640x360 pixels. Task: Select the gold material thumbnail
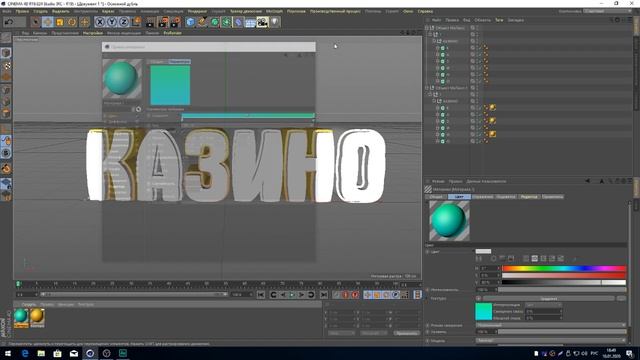[x=37, y=317]
